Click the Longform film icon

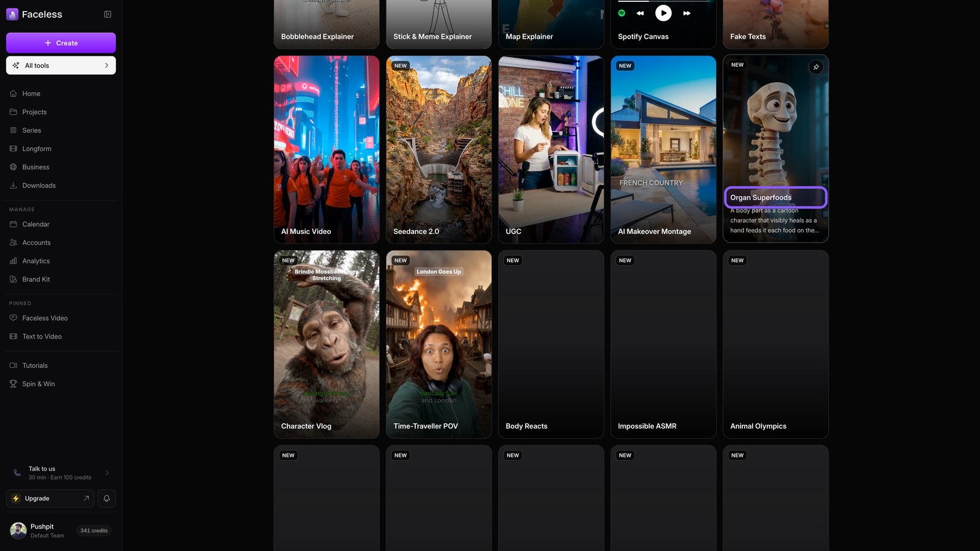13,149
